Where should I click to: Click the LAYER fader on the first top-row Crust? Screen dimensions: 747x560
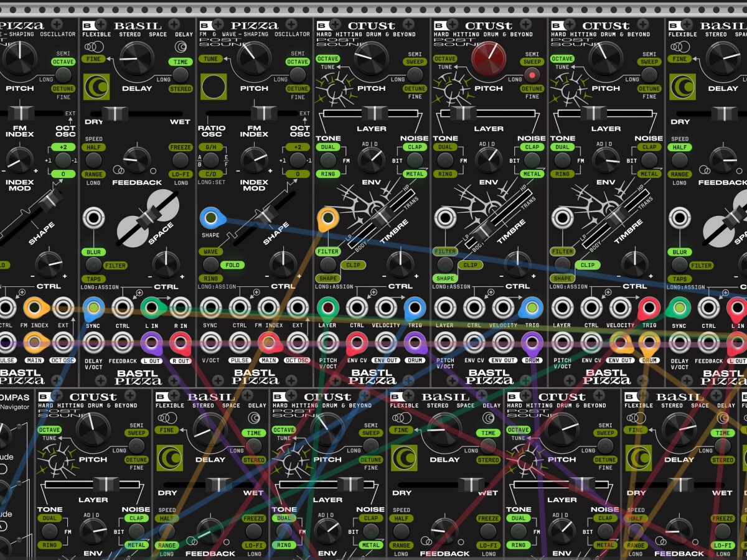(374, 114)
